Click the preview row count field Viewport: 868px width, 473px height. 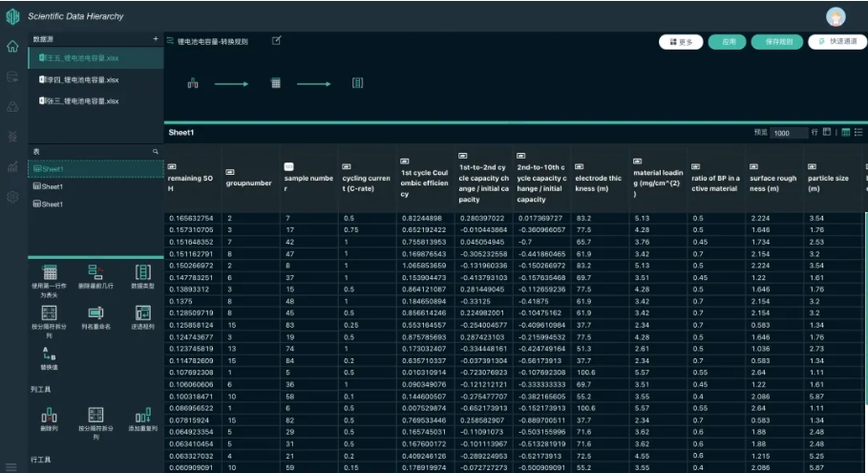(x=789, y=134)
